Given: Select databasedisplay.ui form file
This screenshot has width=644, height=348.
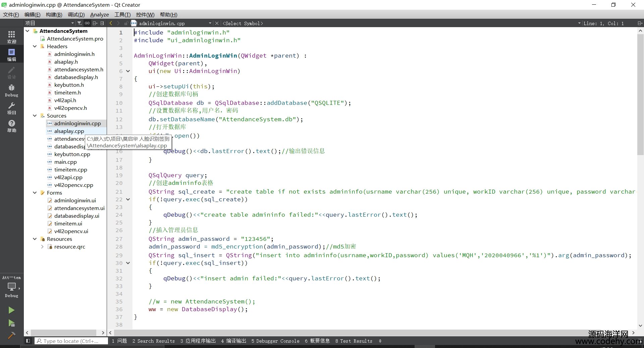Looking at the screenshot, I should coord(77,216).
